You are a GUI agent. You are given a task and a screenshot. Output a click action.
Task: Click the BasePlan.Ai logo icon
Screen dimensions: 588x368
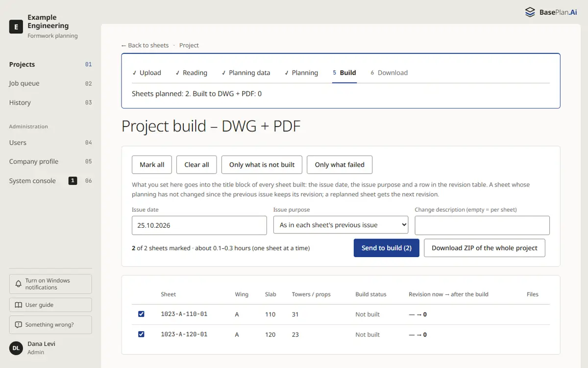point(530,12)
